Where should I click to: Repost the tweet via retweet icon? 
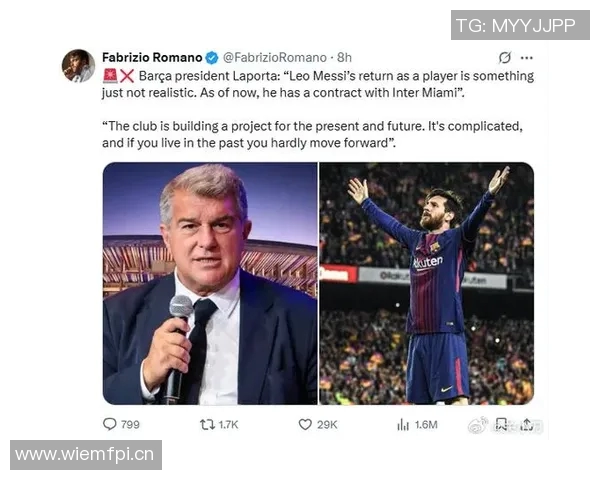207,424
